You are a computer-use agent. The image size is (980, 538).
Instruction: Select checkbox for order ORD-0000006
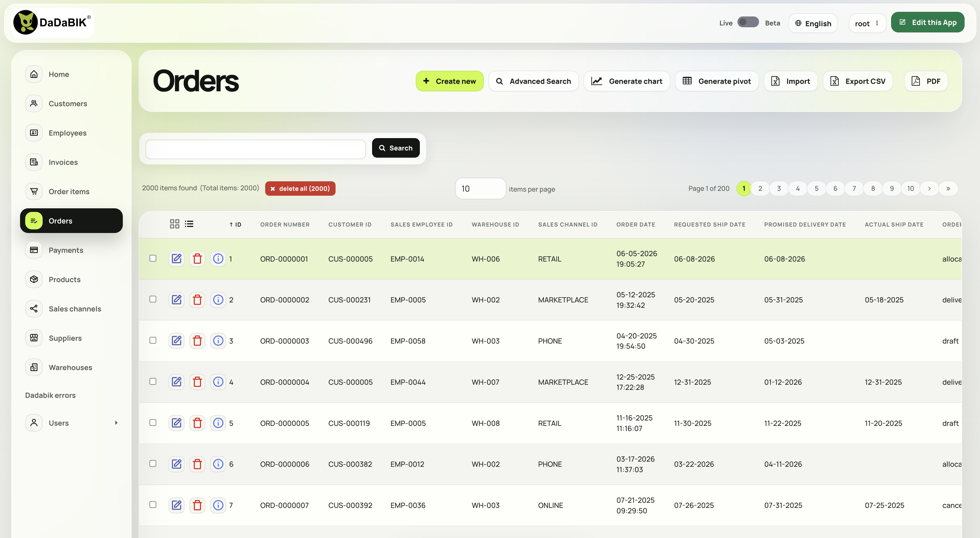tap(153, 463)
